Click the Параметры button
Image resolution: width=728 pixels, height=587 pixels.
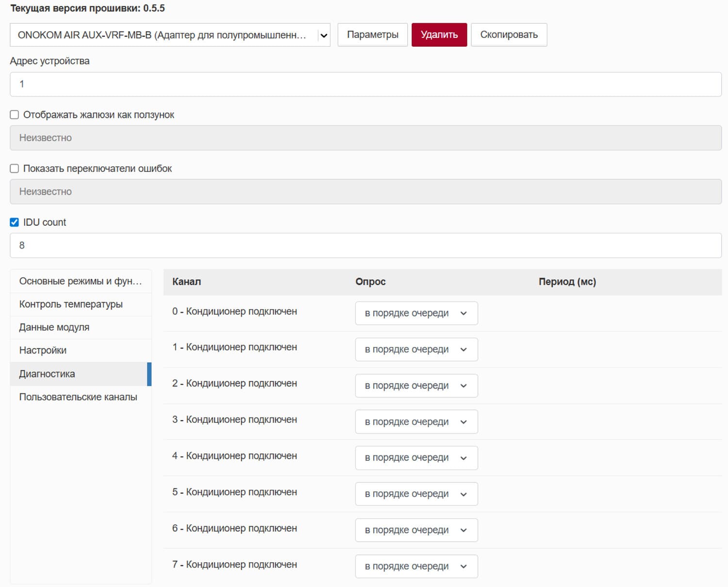(372, 35)
